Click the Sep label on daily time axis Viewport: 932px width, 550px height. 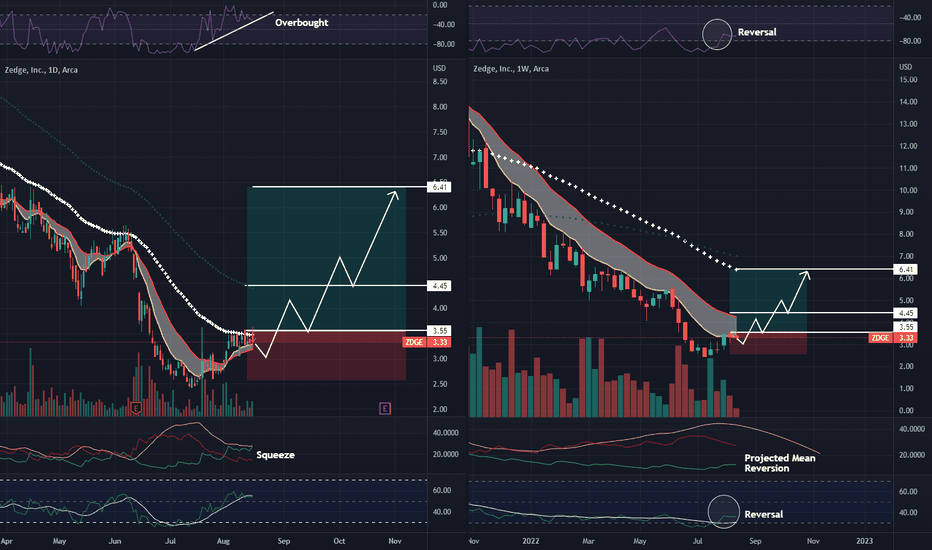pos(284,541)
